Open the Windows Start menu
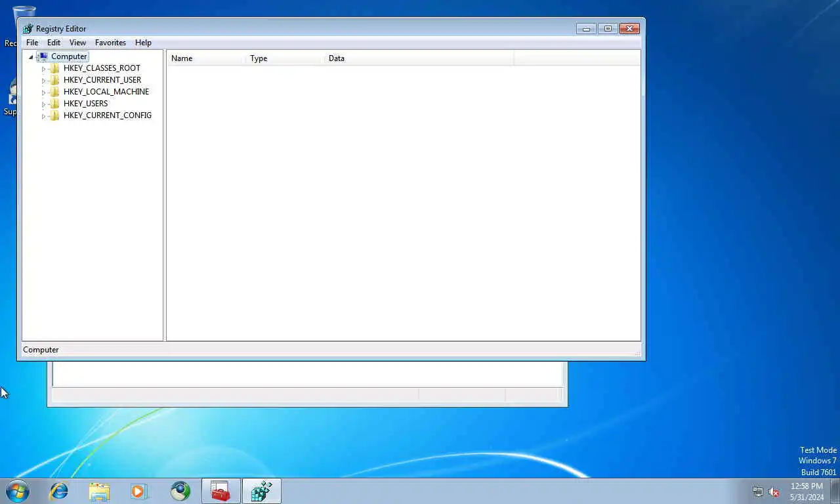 pos(18,491)
